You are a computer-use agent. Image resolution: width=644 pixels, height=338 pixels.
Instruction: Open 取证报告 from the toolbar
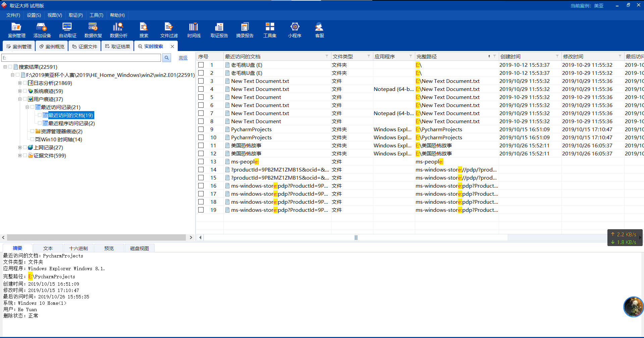[219, 30]
